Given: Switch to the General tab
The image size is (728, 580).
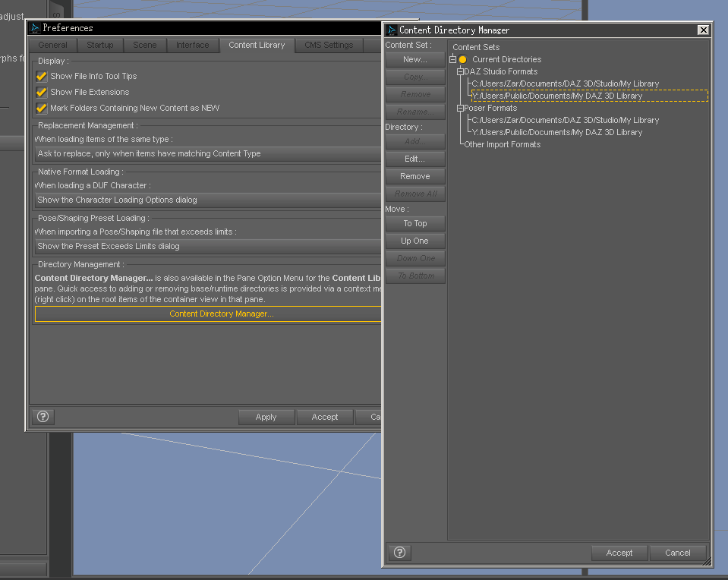Looking at the screenshot, I should coord(52,45).
